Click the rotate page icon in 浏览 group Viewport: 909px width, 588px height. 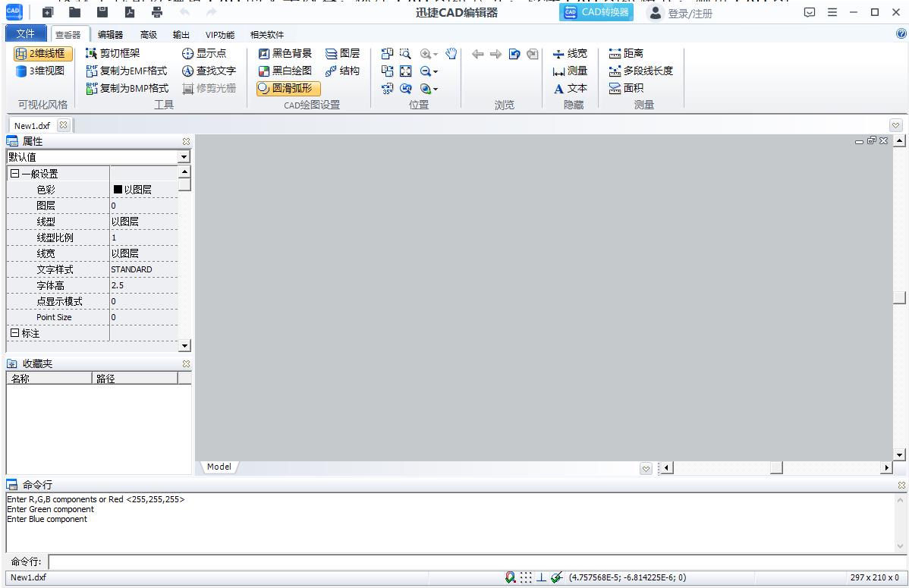(514, 54)
